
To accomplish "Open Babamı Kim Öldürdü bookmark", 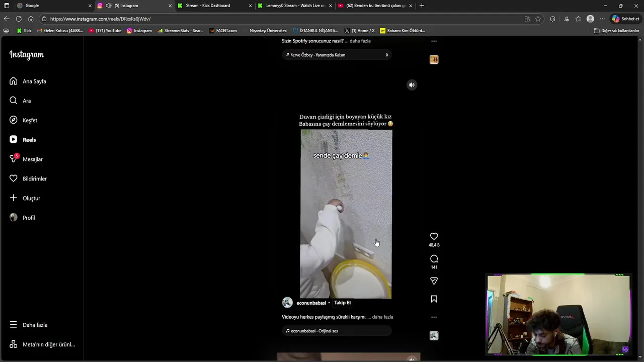I will coord(402,31).
